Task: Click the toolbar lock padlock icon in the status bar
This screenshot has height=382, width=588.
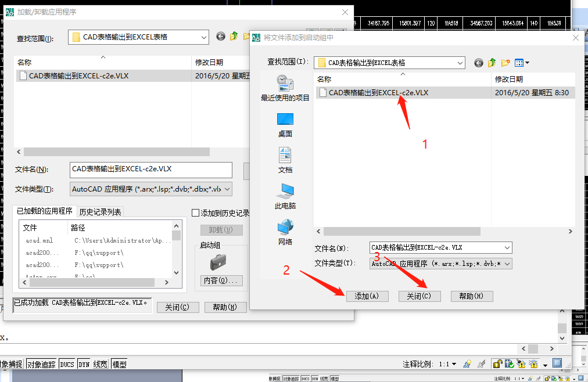Action: pyautogui.click(x=497, y=363)
